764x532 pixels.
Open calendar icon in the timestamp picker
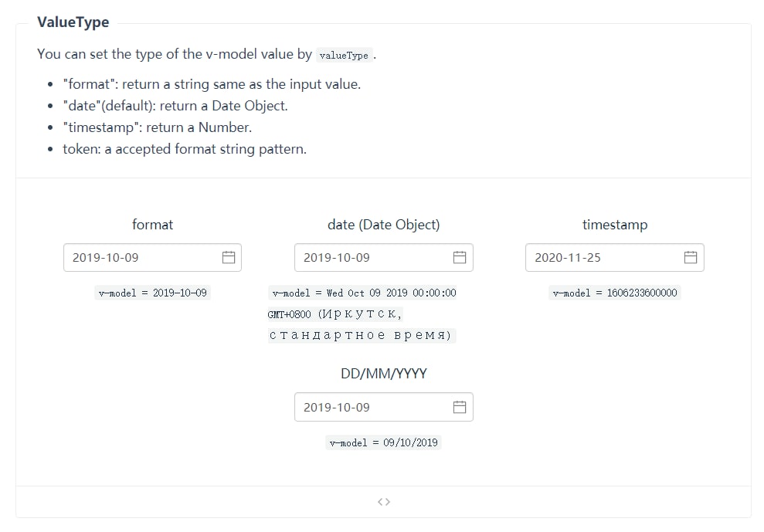[691, 257]
